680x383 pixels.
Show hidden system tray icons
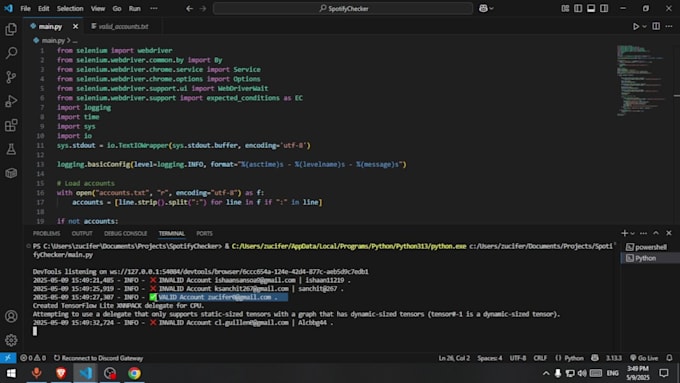(x=546, y=373)
